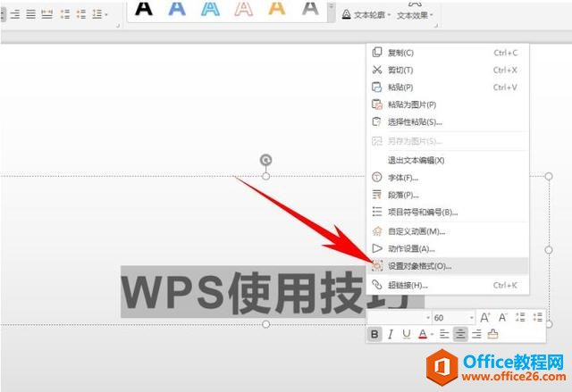This screenshot has height=392, width=572.
Task: Click the font T circle icon
Action: (x=377, y=178)
